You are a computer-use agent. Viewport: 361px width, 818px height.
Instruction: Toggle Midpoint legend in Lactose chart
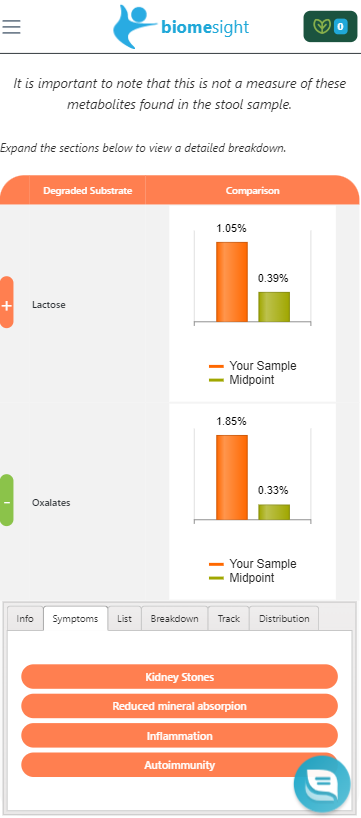tap(242, 380)
